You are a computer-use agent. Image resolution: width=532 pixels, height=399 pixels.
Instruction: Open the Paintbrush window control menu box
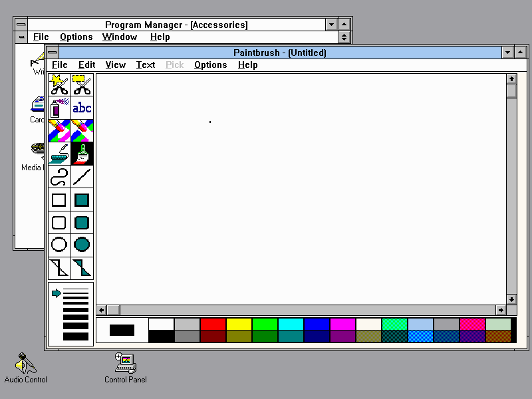[53, 53]
